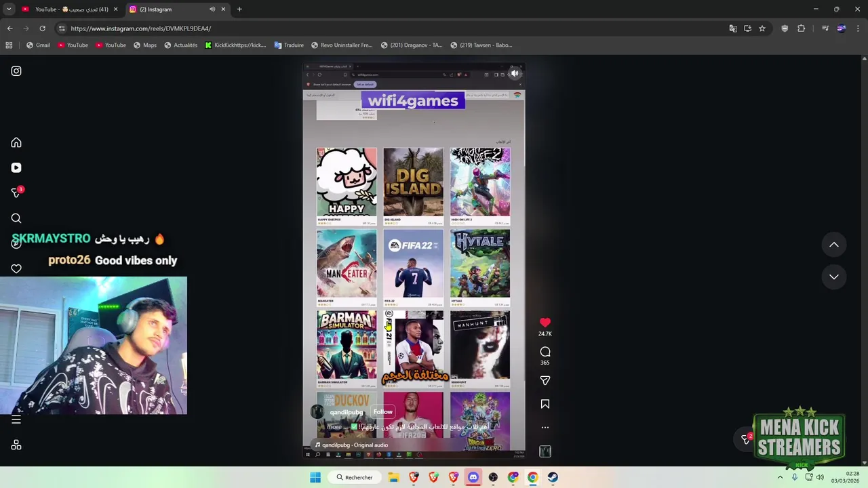Open File Explorer from the taskbar
This screenshot has height=488, width=868.
(394, 477)
